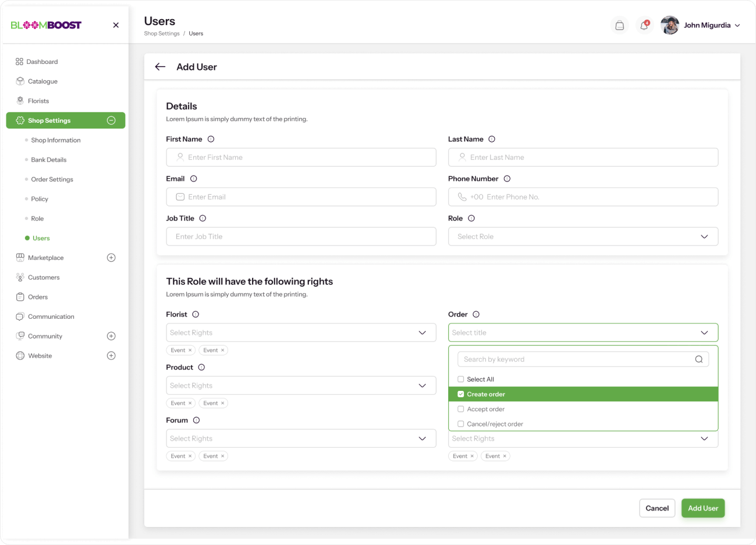Close the sidebar with the X icon
The height and width of the screenshot is (545, 756).
pyautogui.click(x=116, y=25)
